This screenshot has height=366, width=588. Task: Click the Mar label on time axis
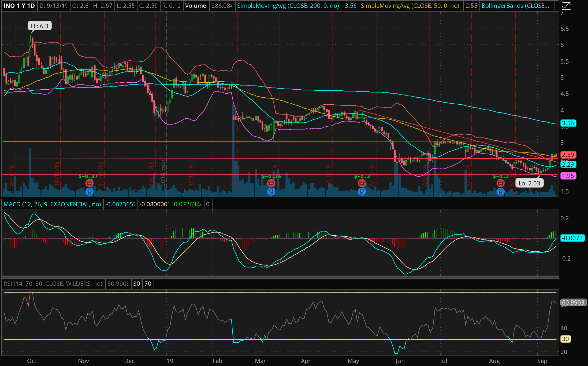pos(260,361)
